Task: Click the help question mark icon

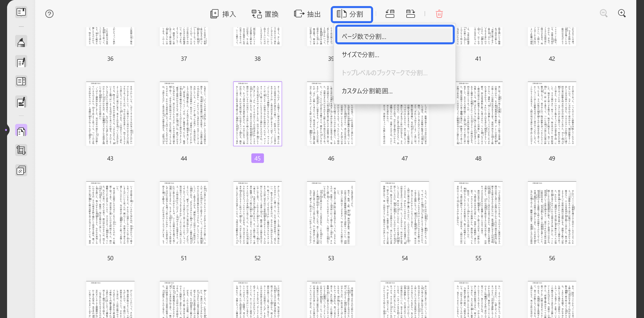Action: pyautogui.click(x=49, y=14)
